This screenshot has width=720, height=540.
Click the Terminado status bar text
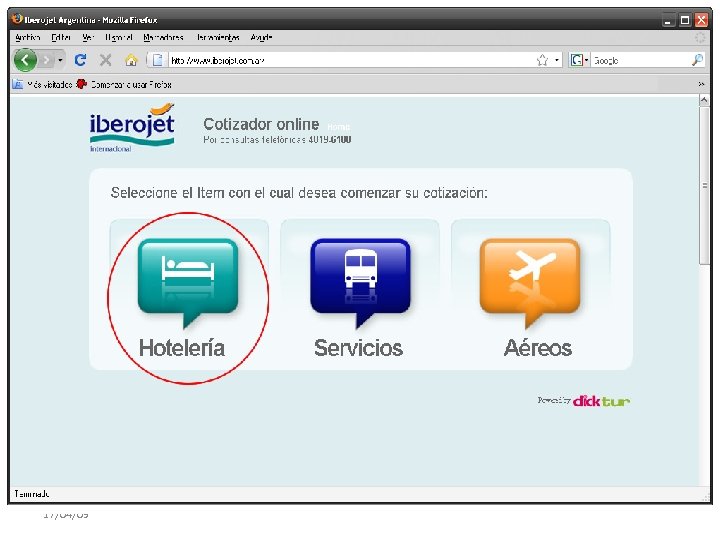tap(32, 494)
